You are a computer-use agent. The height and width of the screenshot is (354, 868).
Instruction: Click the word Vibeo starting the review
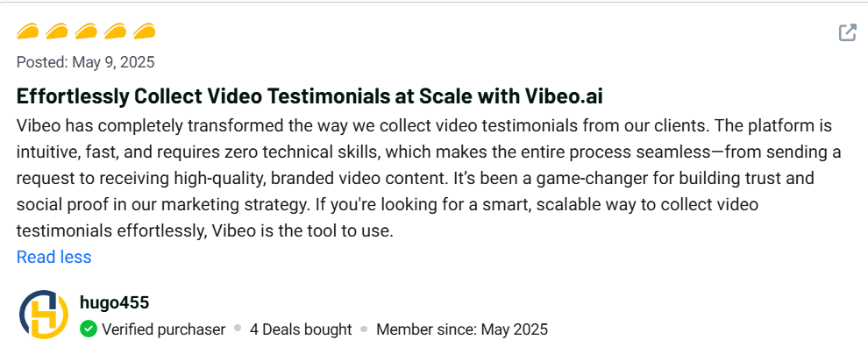pyautogui.click(x=39, y=125)
